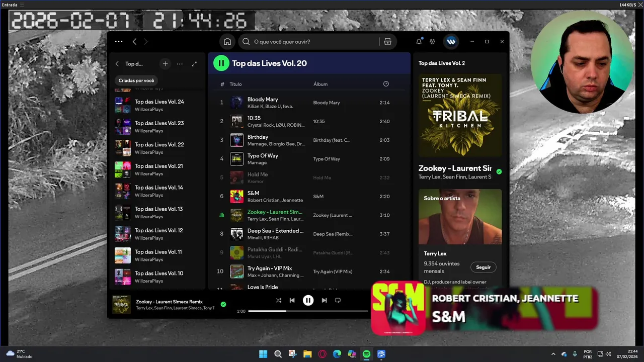Click Zookey - Laurent Simeca Remix title in player bar
Image resolution: width=644 pixels, height=362 pixels.
click(169, 302)
